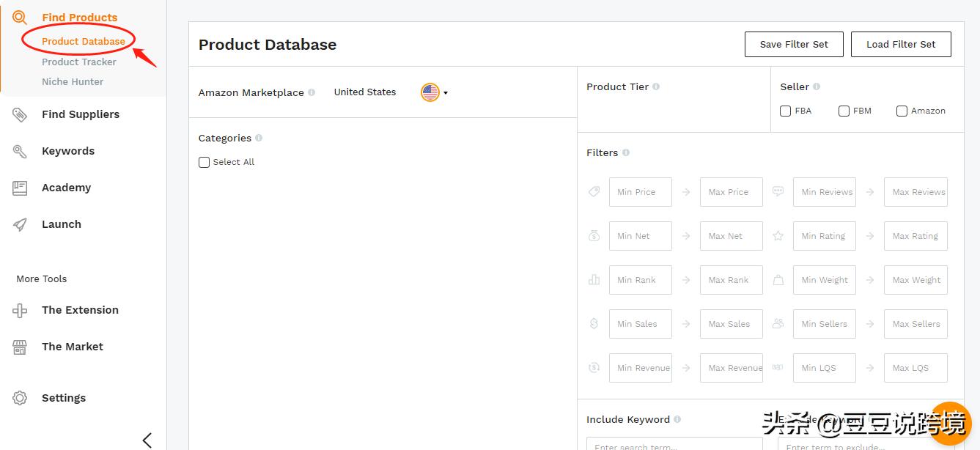Click the Save Filter Set button

794,44
